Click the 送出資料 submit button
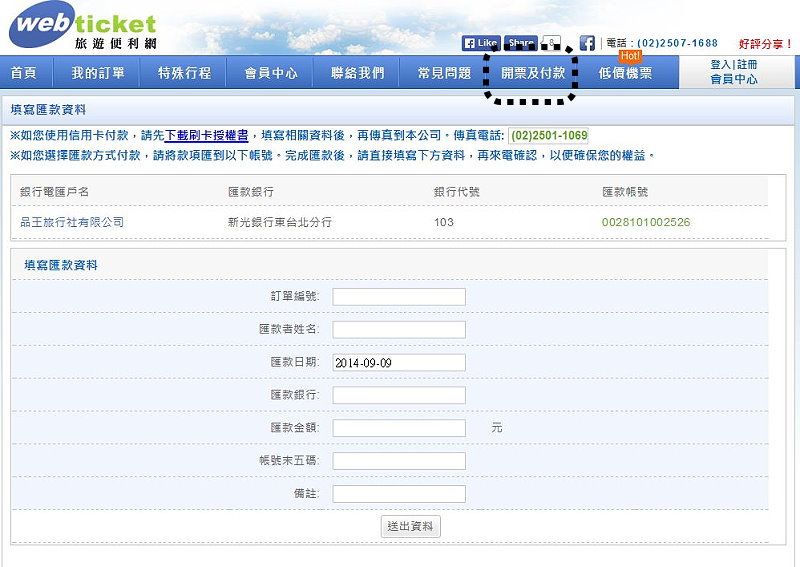 point(410,526)
